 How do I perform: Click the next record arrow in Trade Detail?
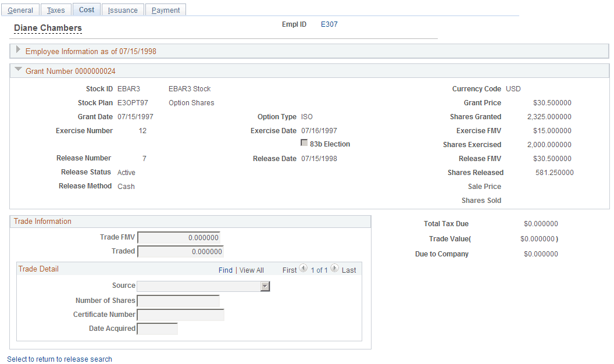pos(334,269)
